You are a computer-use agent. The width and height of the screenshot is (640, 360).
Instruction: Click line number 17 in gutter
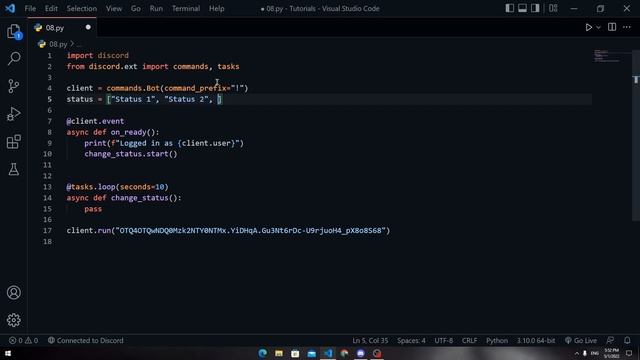47,231
